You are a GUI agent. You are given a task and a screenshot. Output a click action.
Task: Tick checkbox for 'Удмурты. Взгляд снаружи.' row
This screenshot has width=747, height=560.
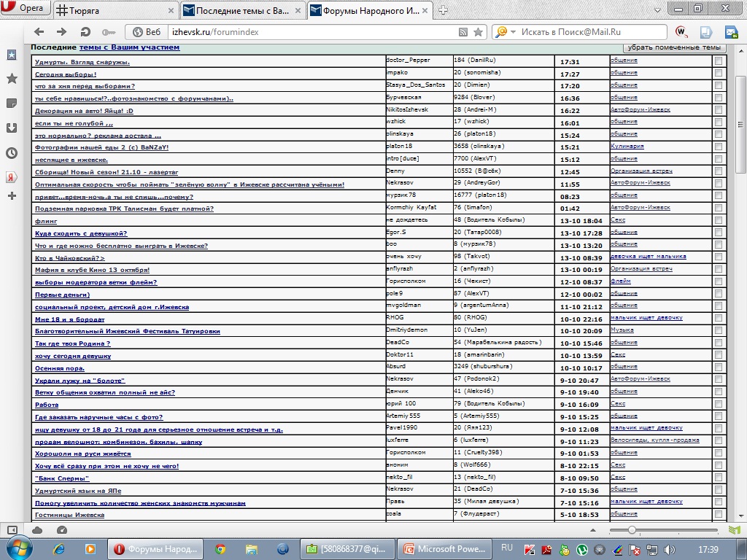[719, 61]
